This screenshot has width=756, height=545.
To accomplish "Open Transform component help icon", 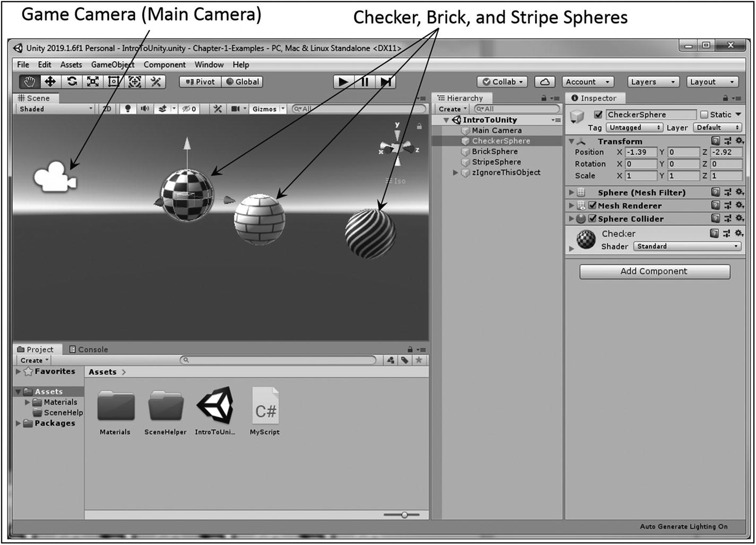I will click(716, 141).
